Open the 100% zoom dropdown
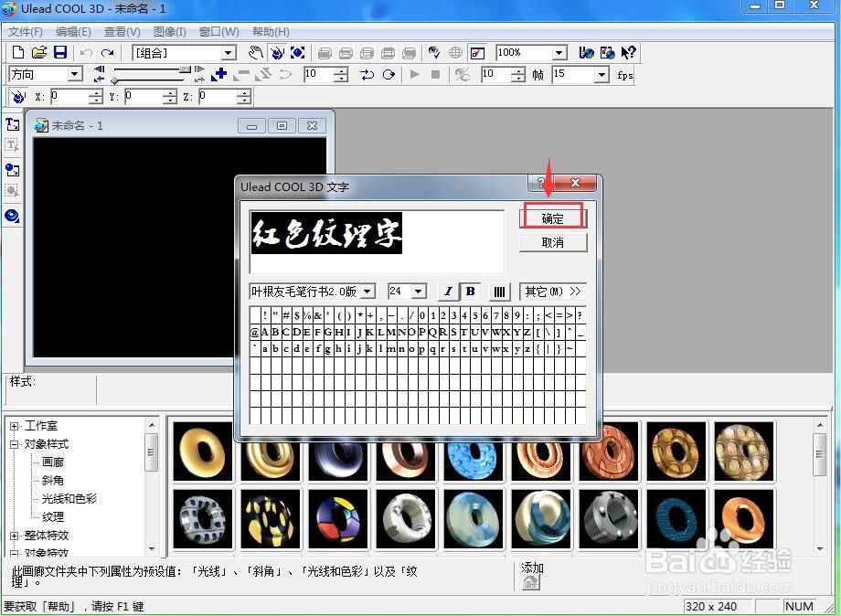The height and width of the screenshot is (616, 841). pyautogui.click(x=559, y=52)
